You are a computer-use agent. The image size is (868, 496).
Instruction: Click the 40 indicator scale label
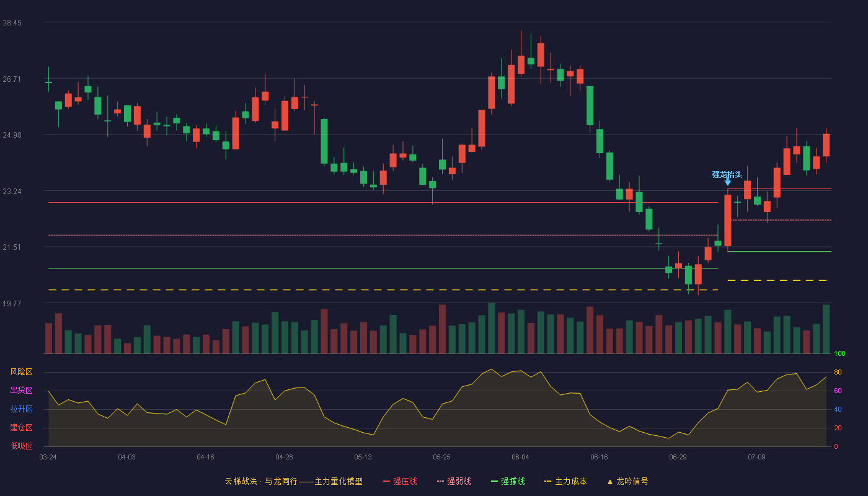(x=838, y=410)
